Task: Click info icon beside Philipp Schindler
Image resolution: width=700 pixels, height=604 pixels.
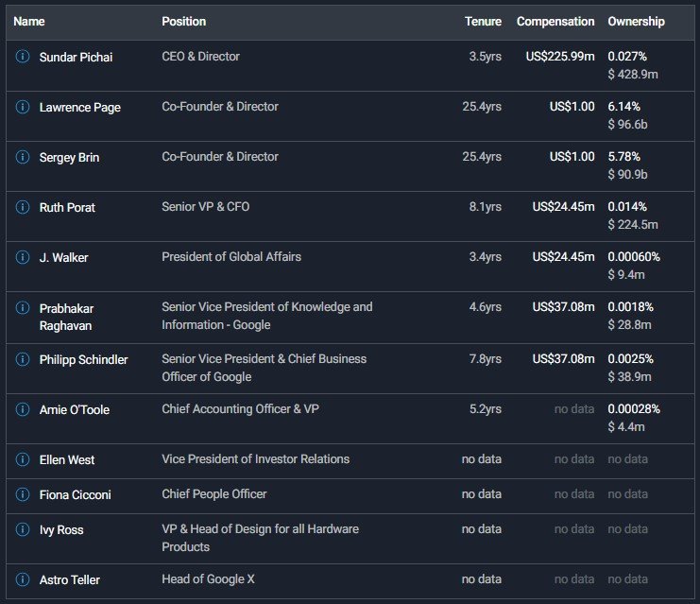Action: click(23, 359)
